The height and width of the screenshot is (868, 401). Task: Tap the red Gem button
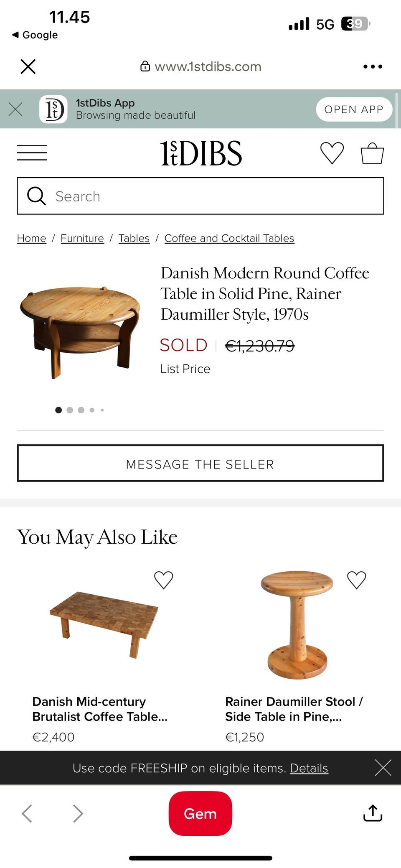200,813
